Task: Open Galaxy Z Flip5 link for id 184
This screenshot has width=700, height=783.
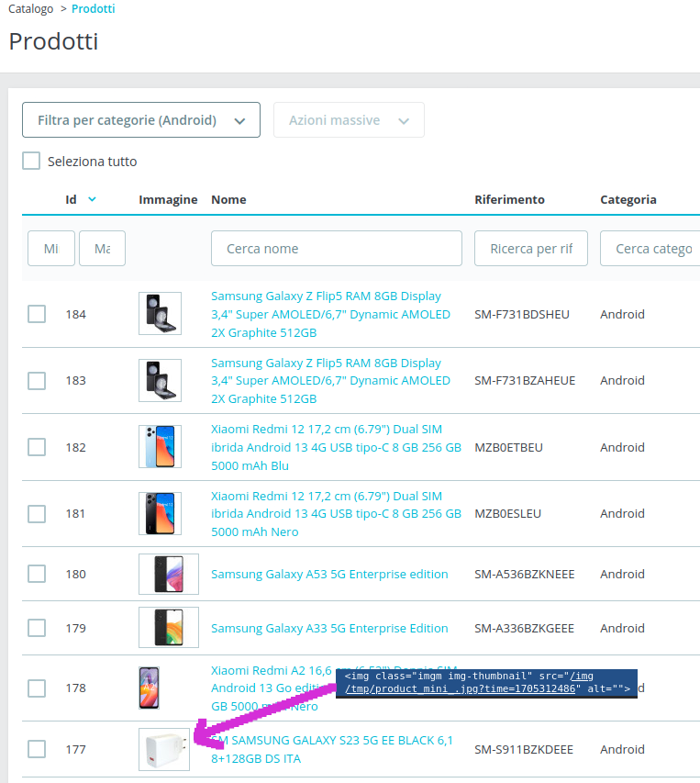Action: point(330,314)
